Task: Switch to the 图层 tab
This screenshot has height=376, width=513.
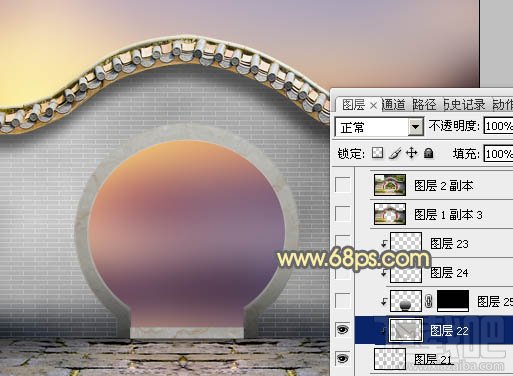Action: pyautogui.click(x=354, y=105)
